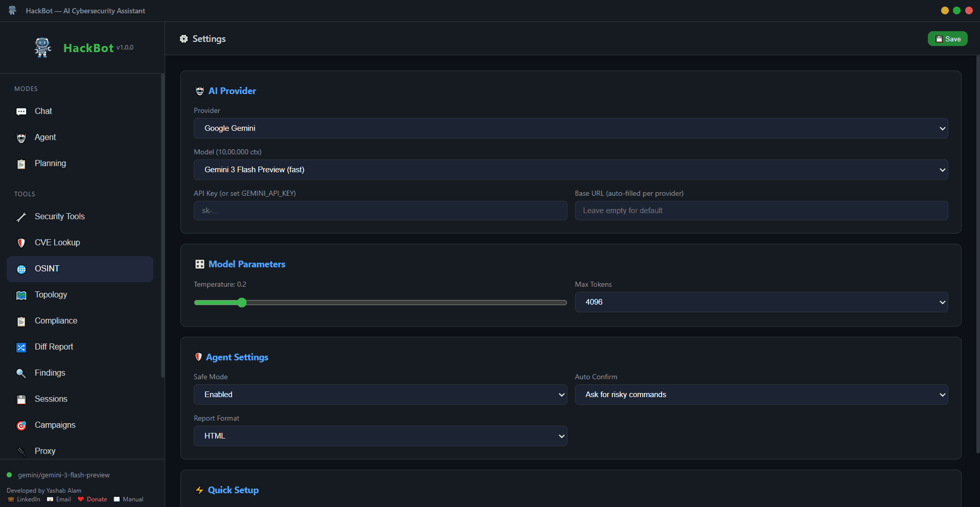Image resolution: width=980 pixels, height=507 pixels.
Task: Click the Diff Report icon
Action: 21,347
